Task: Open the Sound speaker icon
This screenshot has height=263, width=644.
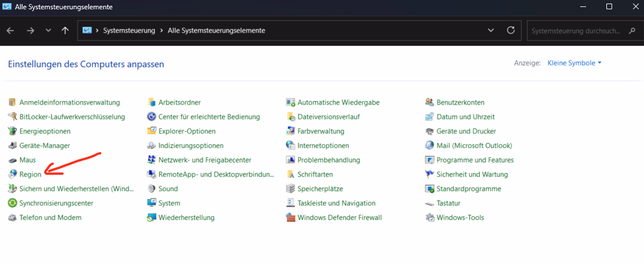Action: 151,189
